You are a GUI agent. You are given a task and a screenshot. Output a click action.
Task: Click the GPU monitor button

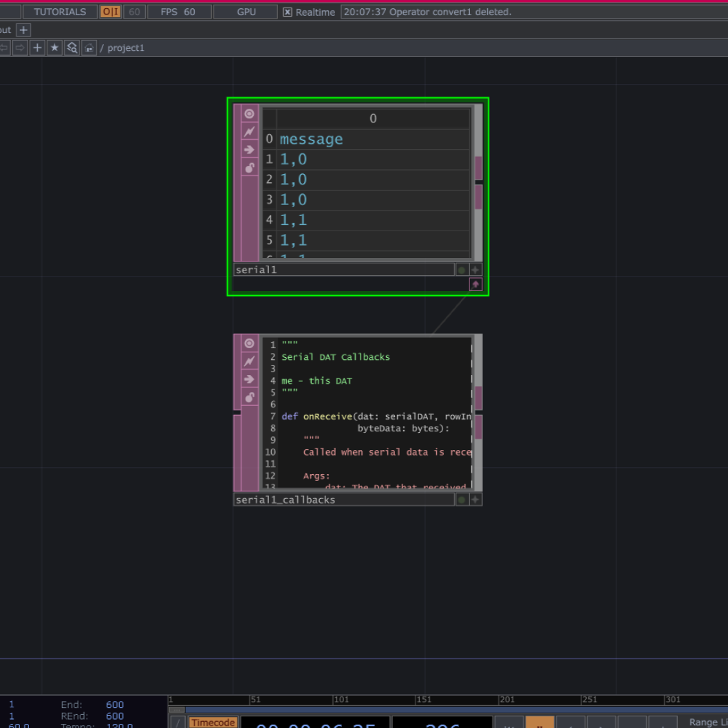[246, 12]
